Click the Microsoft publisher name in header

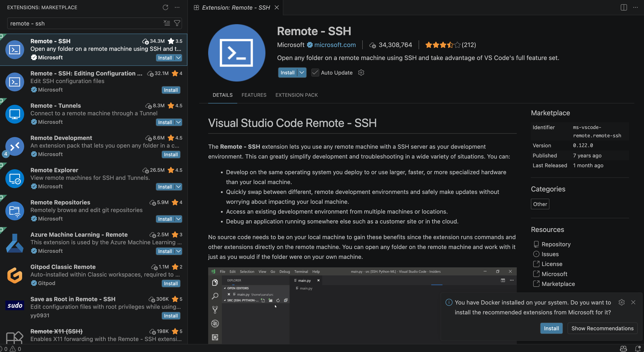tap(290, 45)
